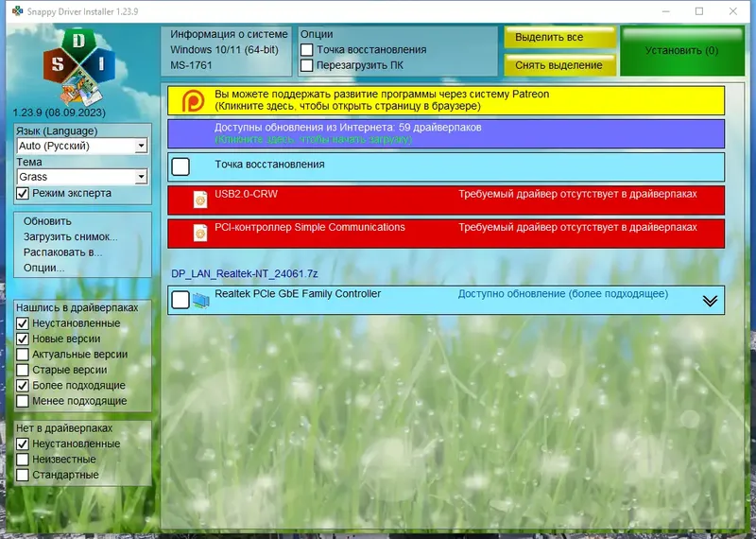Enable the Перезагрузить ПК checkbox
Image resolution: width=756 pixels, height=539 pixels.
tap(306, 65)
